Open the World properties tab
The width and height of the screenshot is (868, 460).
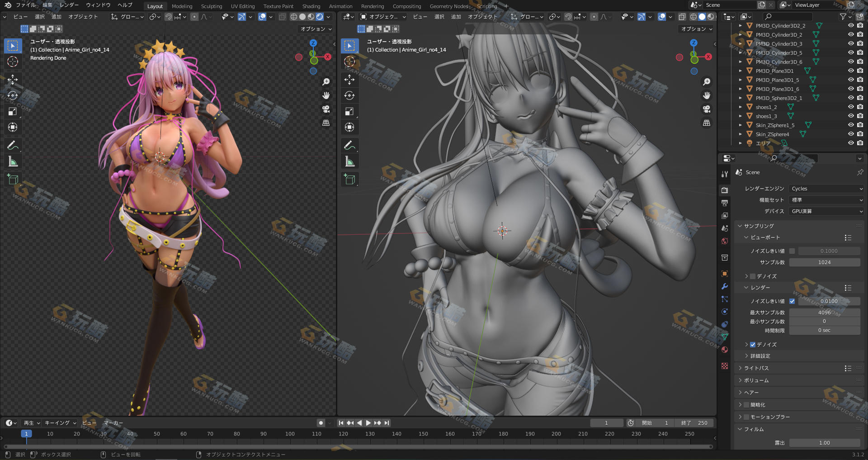725,241
